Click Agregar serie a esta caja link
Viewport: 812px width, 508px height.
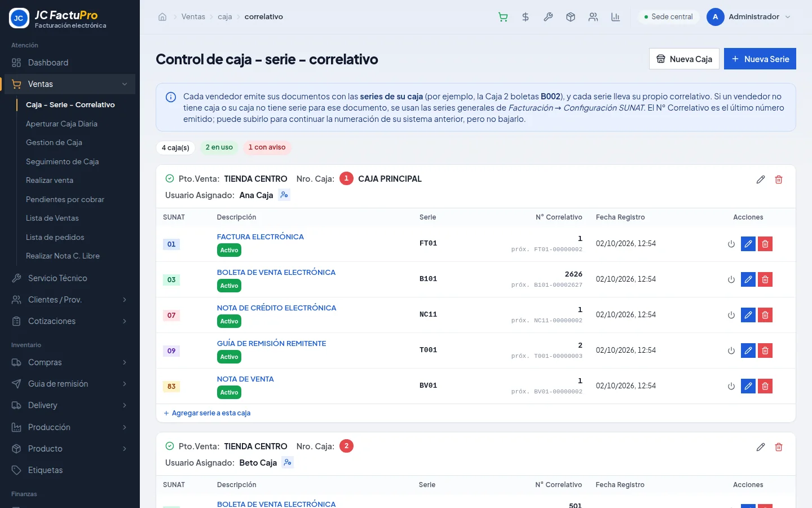pyautogui.click(x=207, y=413)
